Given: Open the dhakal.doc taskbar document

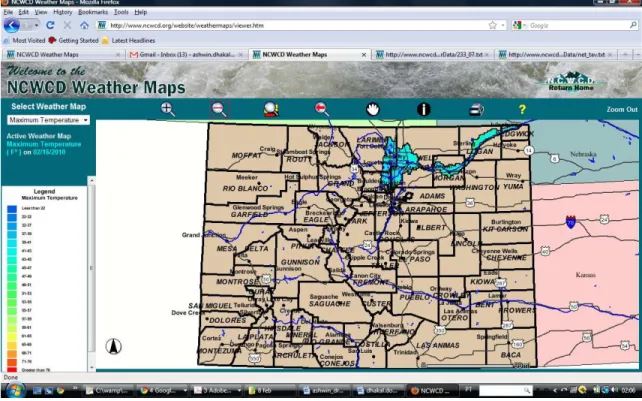Looking at the screenshot, I should click(378, 390).
